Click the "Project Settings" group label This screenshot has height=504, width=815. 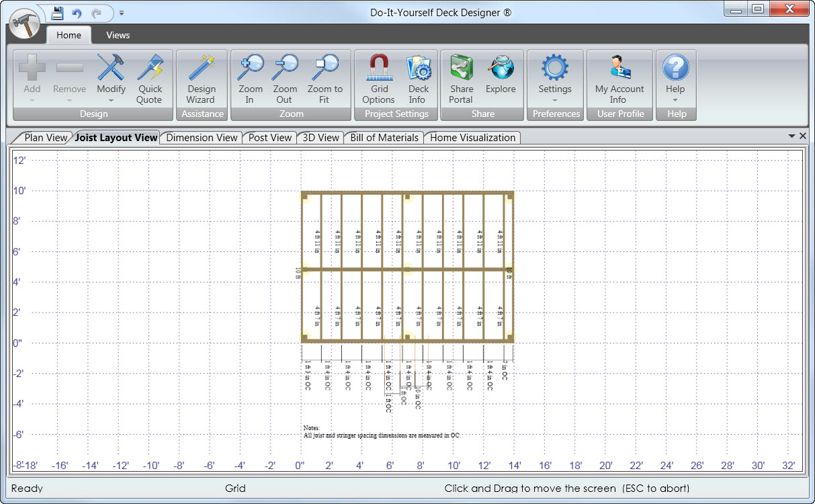point(396,114)
